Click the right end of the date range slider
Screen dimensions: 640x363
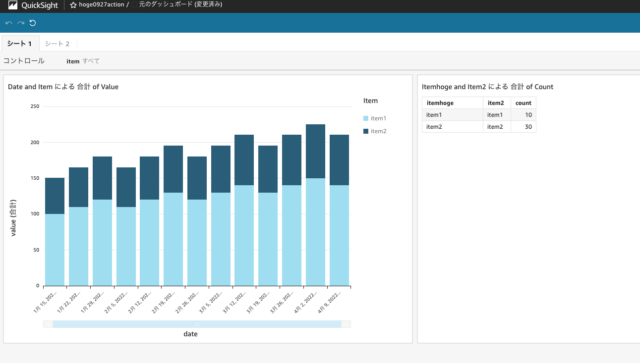(346, 324)
